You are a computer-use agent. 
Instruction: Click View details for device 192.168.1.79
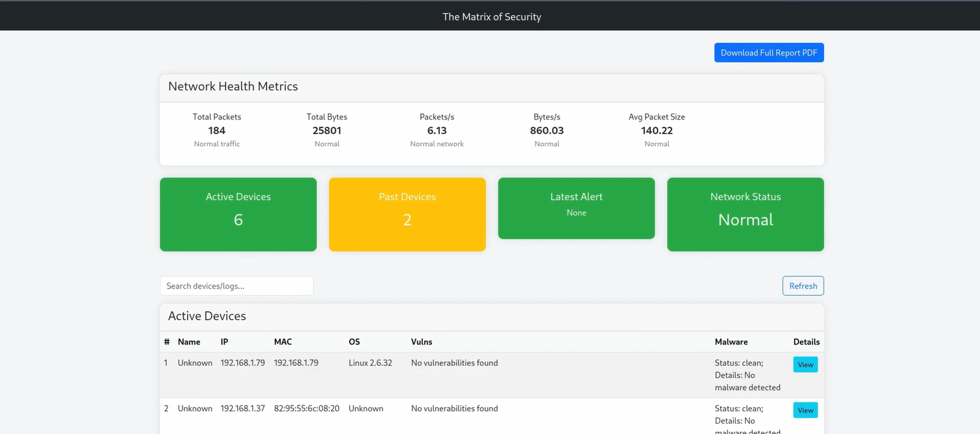tap(805, 364)
